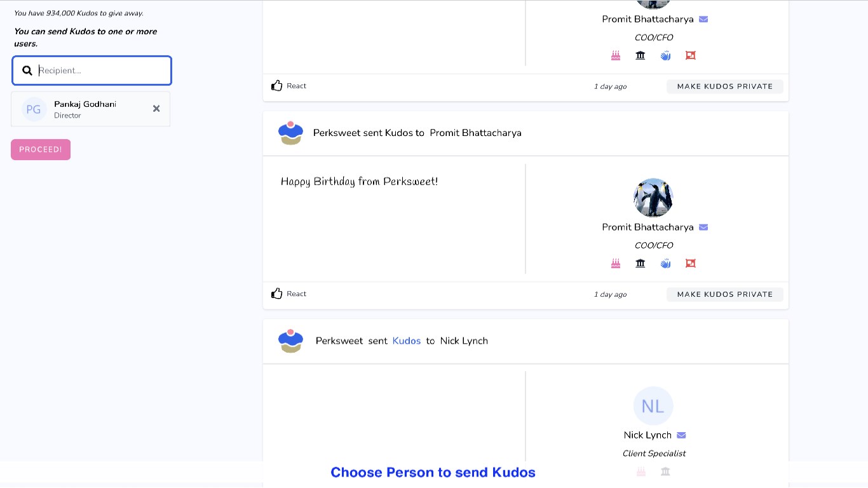Screen dimensions: 868x488
Task: Click email envelope next to Nick Lynch
Action: click(x=681, y=435)
